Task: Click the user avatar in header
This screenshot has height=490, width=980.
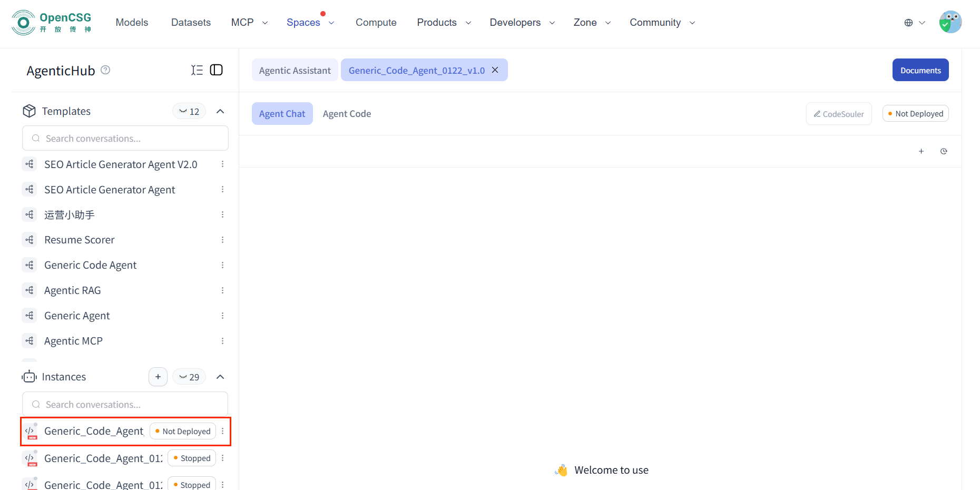Action: [x=950, y=22]
